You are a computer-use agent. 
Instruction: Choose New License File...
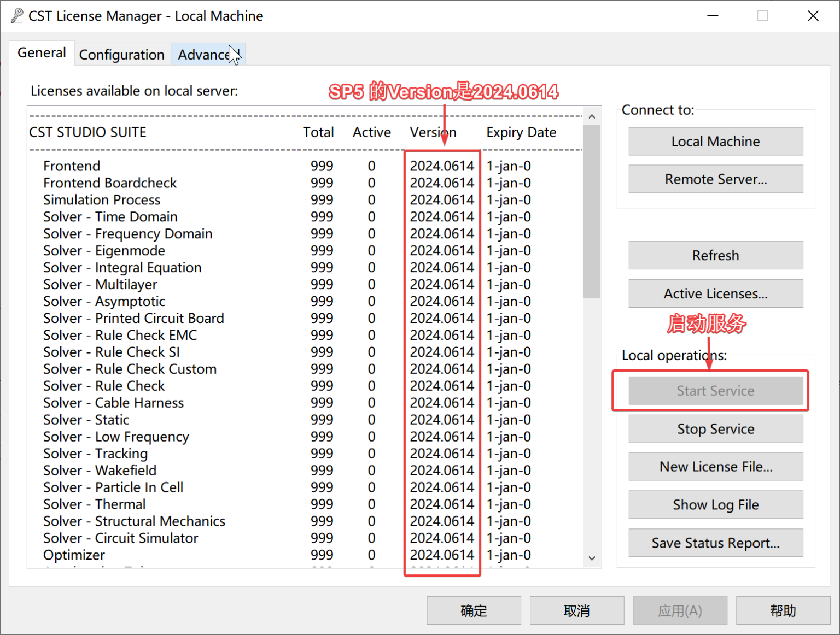click(715, 467)
